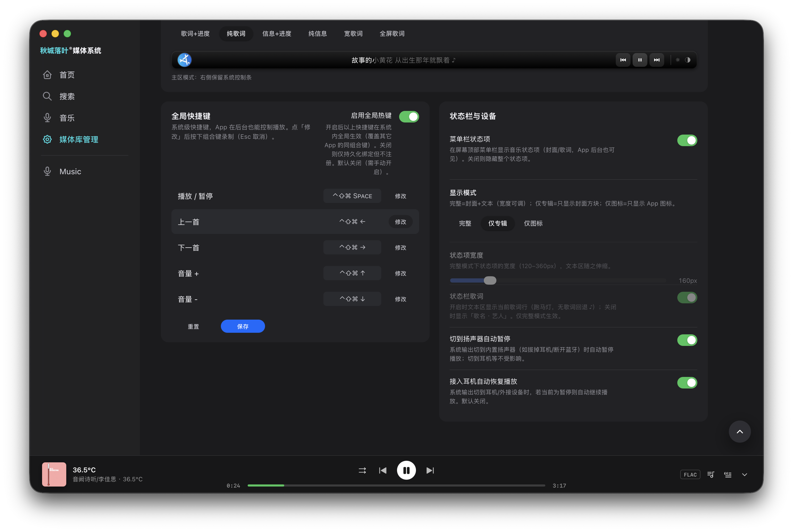
Task: Click next track in preview control strip
Action: pos(657,60)
